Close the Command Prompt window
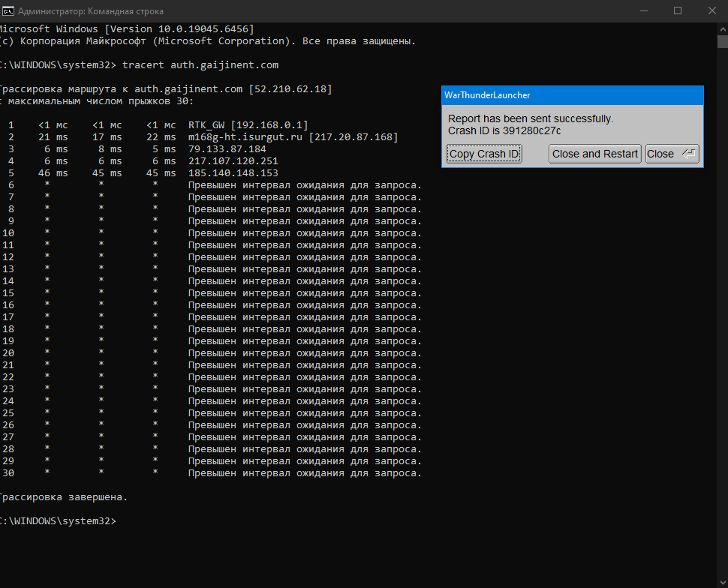The height and width of the screenshot is (588, 728). (x=712, y=10)
